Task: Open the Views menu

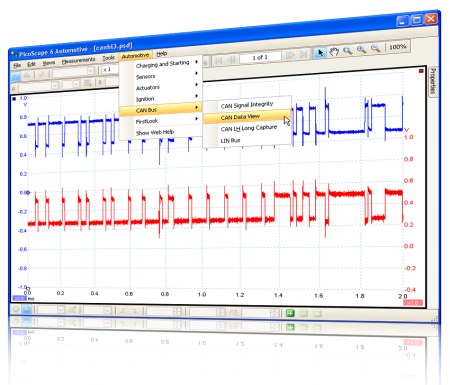Action: click(49, 63)
